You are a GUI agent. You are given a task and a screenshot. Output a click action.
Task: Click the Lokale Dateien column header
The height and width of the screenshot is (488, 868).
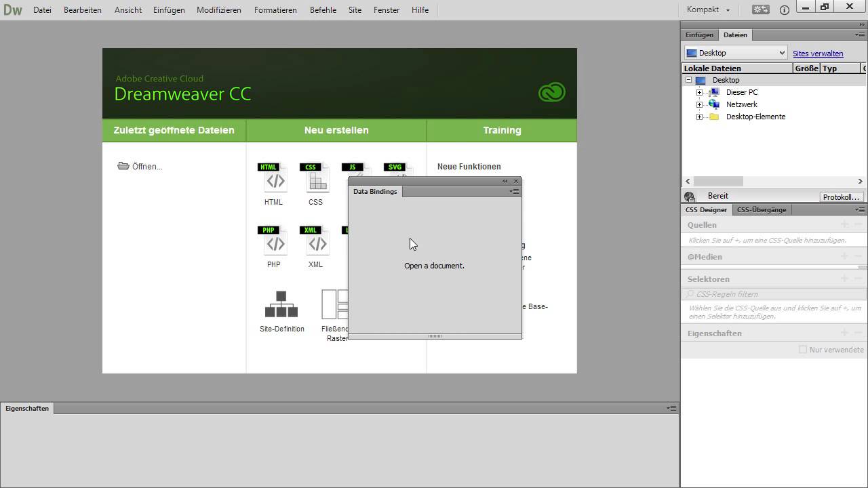[x=737, y=68]
